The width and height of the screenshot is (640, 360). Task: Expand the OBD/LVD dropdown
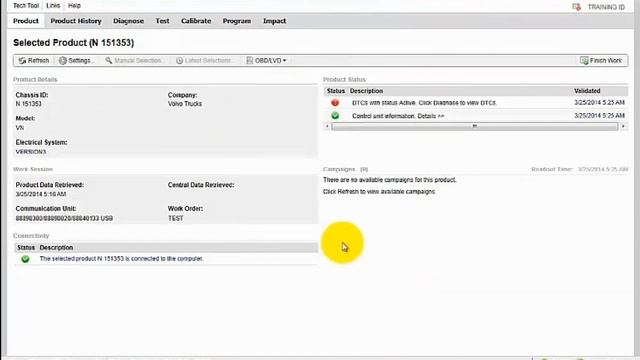coord(266,60)
